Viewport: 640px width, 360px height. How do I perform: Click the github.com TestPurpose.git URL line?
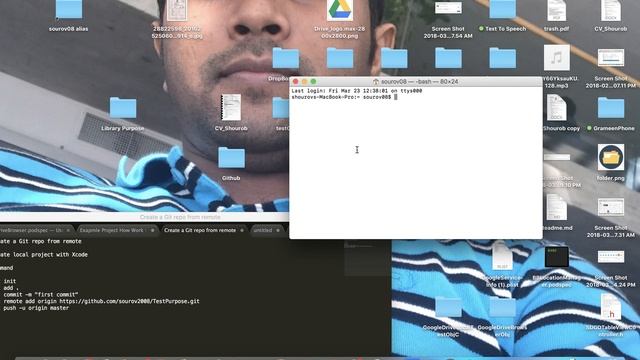click(x=100, y=301)
